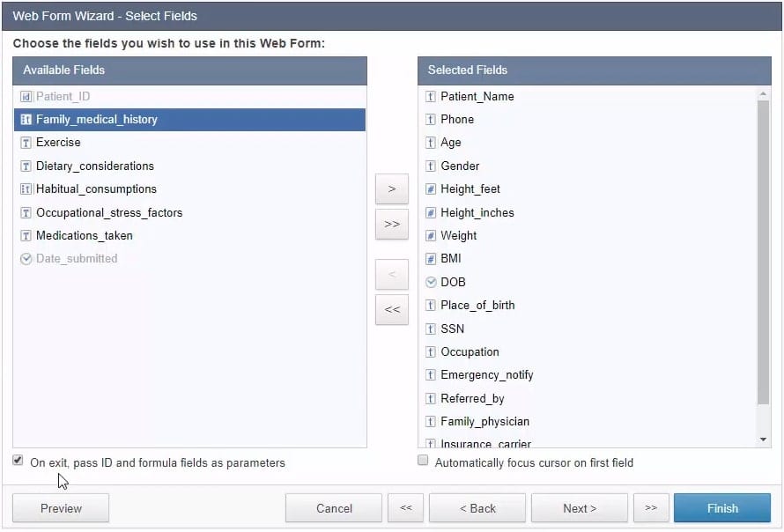Click the number icon beside Height_feet

431,189
